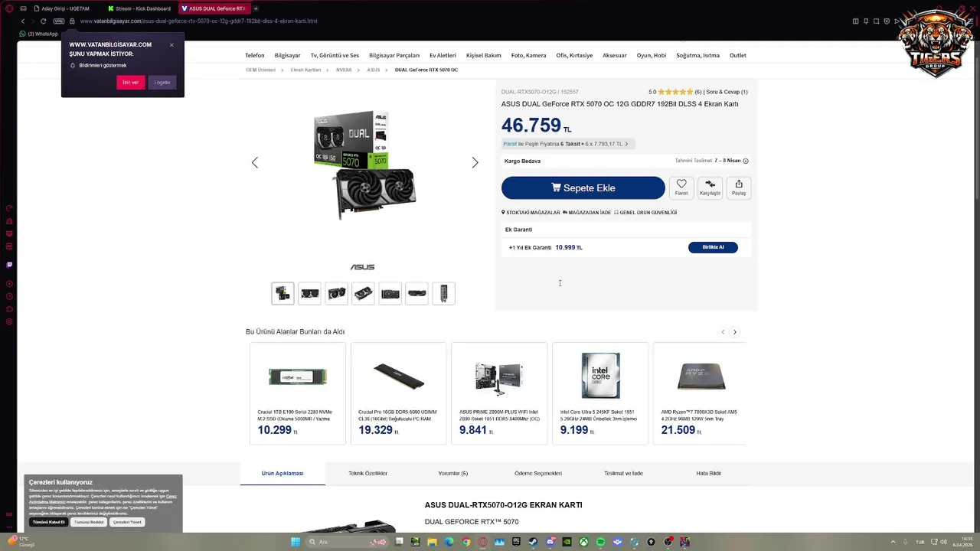Open Oyun, Hobi menu
The height and width of the screenshot is (551, 980).
652,55
